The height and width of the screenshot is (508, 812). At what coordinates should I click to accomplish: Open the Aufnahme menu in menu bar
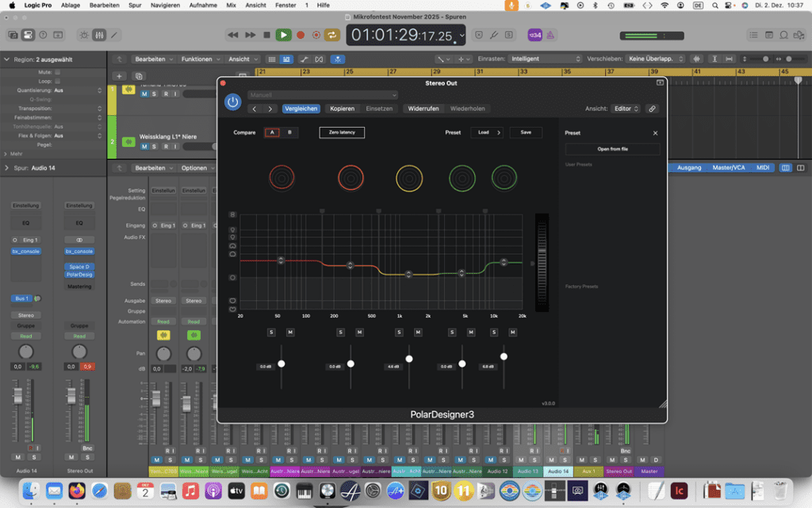(x=203, y=5)
